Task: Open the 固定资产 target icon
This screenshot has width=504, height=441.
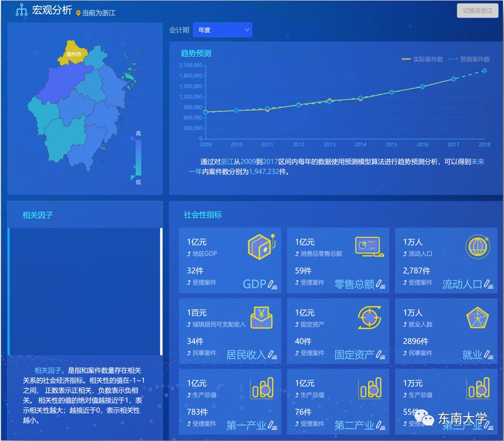Action: (x=369, y=318)
